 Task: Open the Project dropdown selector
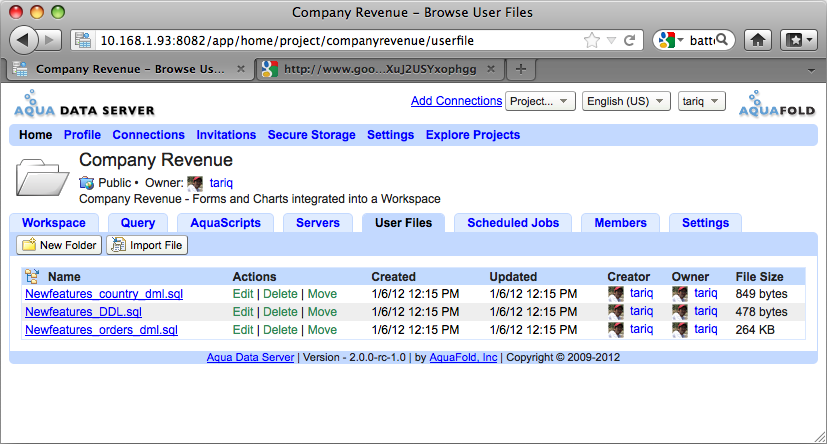pyautogui.click(x=540, y=102)
